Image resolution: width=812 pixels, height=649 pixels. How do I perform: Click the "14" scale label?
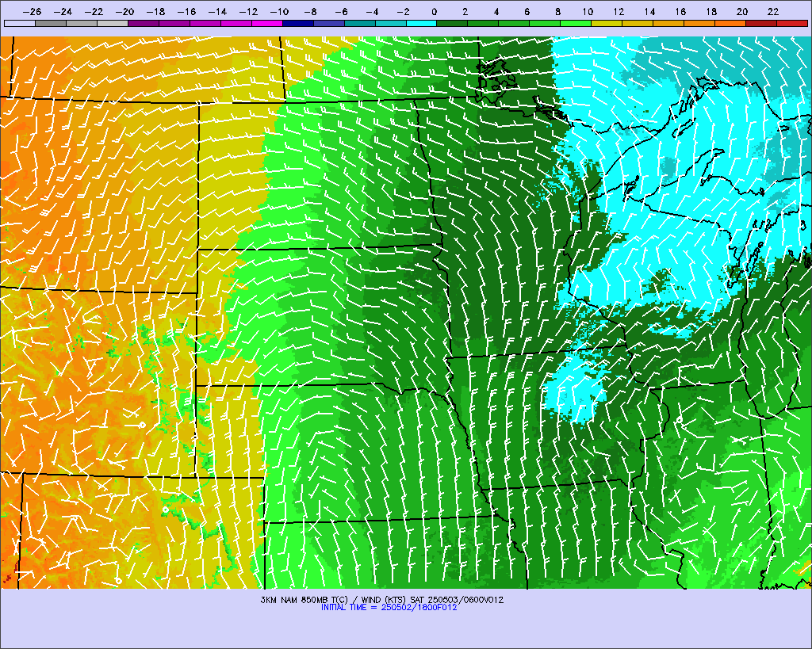[x=649, y=11]
